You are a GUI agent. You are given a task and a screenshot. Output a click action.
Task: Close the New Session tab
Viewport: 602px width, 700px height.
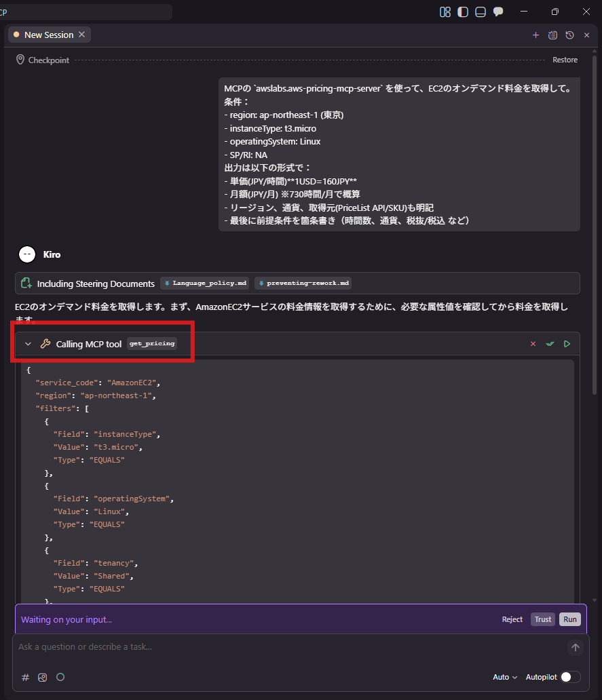(82, 35)
